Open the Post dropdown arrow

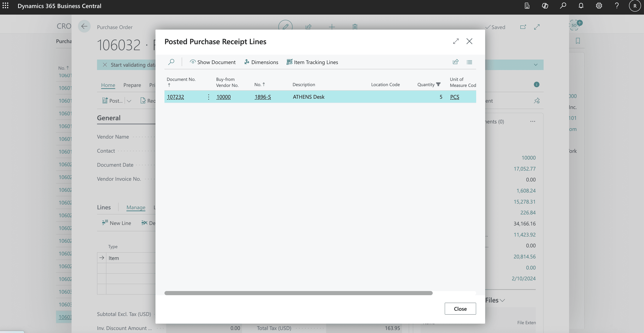129,101
